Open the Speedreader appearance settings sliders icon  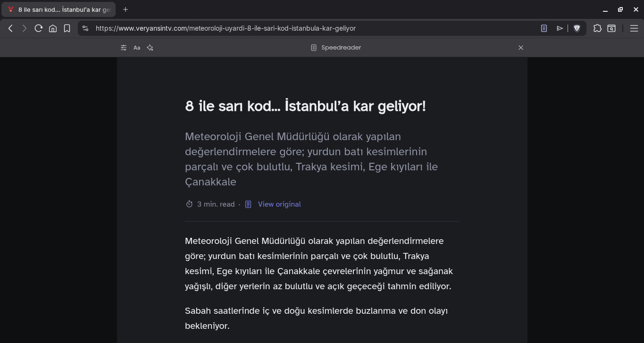(x=123, y=48)
